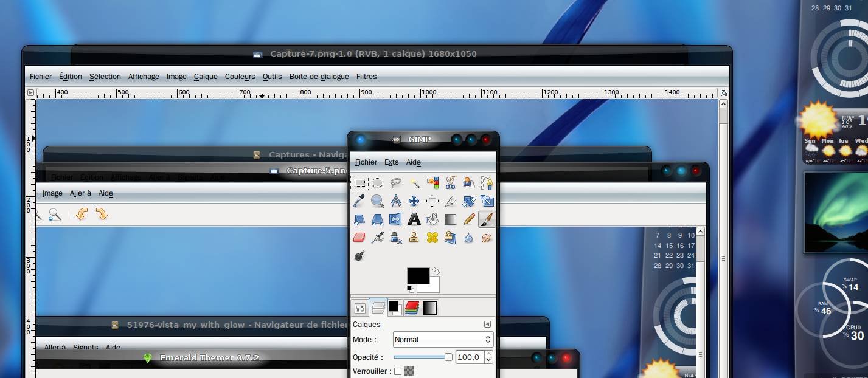Select the Fuzzy Select magic wand tool
Image resolution: width=868 pixels, height=378 pixels.
pyautogui.click(x=414, y=182)
